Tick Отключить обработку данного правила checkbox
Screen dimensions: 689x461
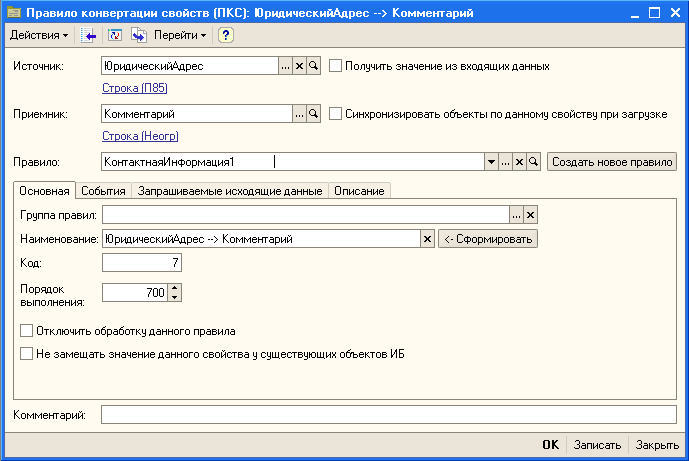[27, 330]
